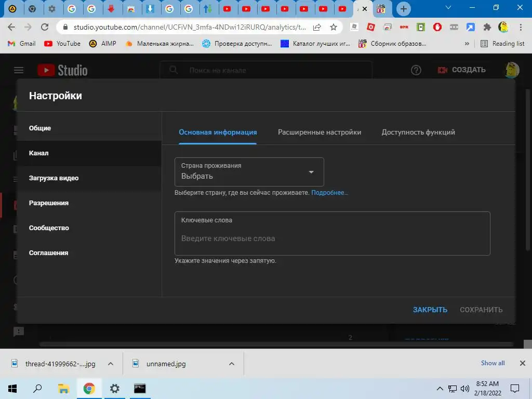Focus the Ключевые слова input field

click(332, 233)
